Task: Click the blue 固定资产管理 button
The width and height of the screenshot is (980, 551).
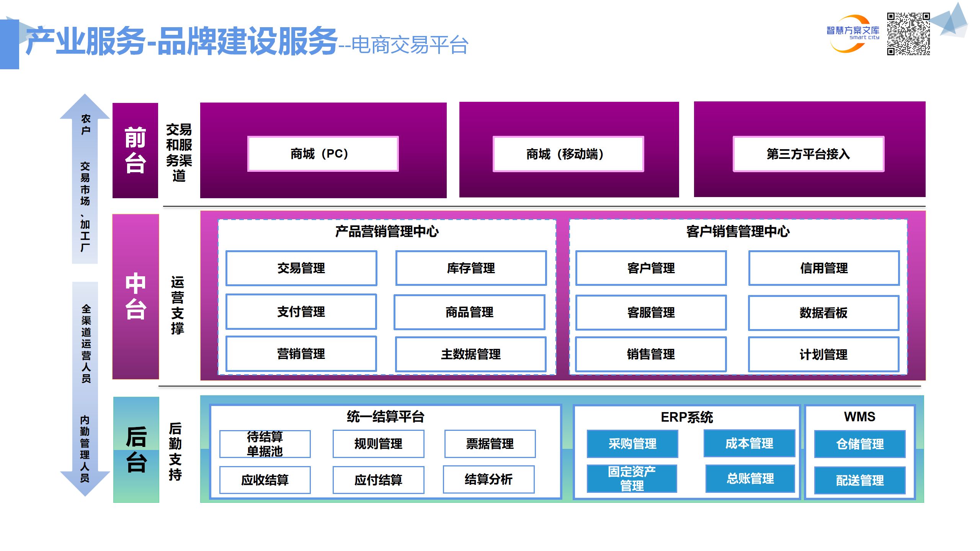Action: coord(632,479)
